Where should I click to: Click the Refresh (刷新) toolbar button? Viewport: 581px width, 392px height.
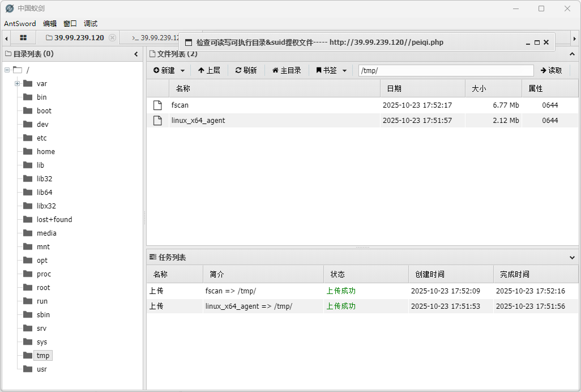coord(246,70)
